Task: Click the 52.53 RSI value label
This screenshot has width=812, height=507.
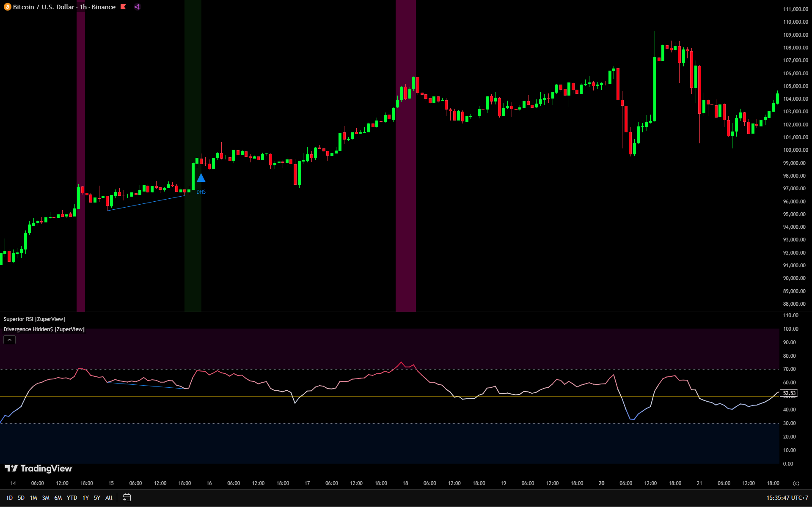Action: click(789, 393)
